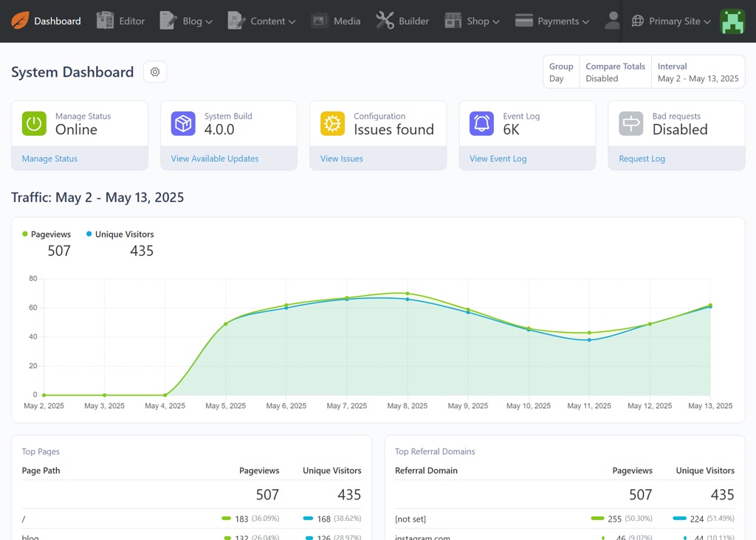Open the user profile icon
Viewport: 756px width, 540px height.
pos(612,21)
